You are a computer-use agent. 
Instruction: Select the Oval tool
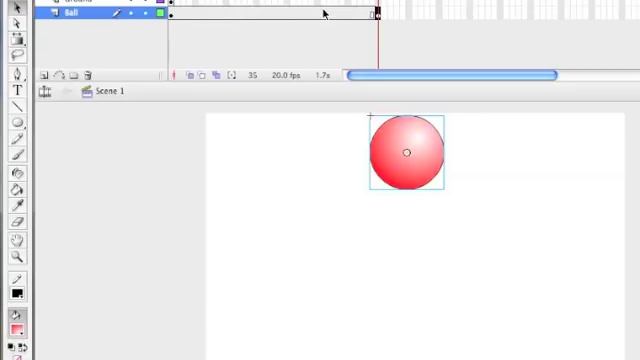click(x=17, y=122)
